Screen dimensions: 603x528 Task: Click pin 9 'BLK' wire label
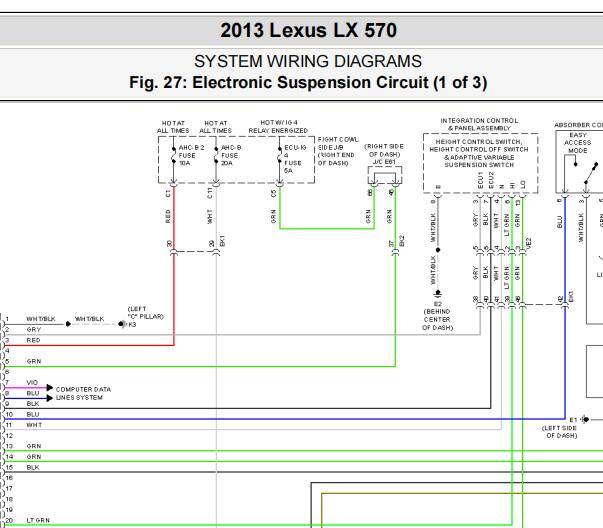click(33, 404)
